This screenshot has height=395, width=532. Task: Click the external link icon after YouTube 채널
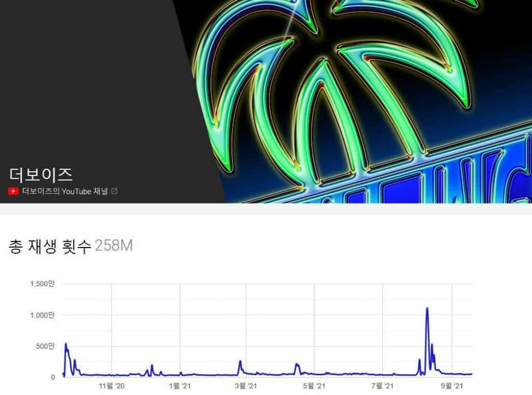tap(114, 191)
